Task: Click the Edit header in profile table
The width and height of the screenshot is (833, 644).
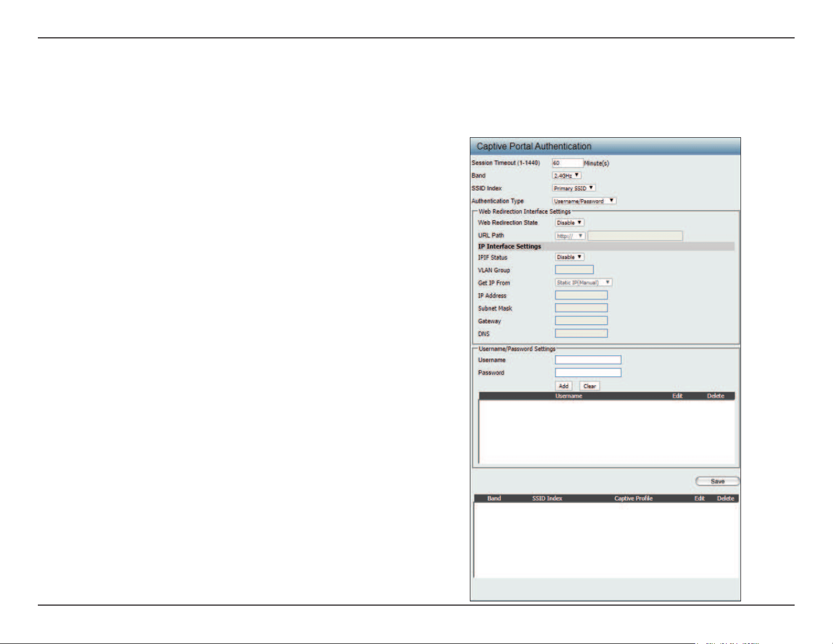Action: [700, 498]
